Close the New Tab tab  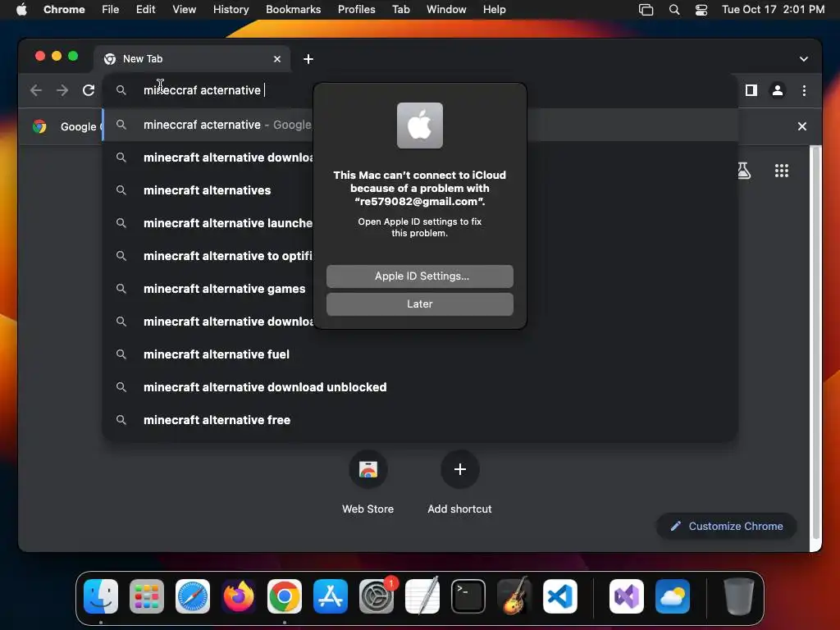coord(277,59)
